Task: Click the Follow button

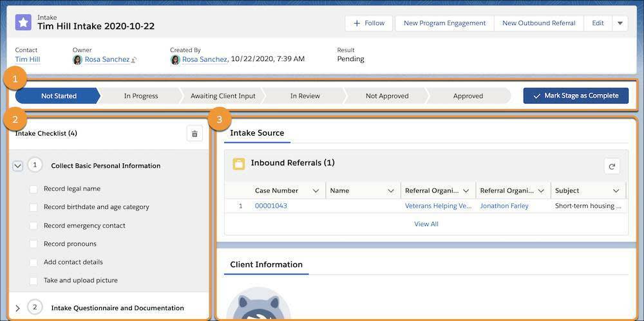Action: coord(369,23)
